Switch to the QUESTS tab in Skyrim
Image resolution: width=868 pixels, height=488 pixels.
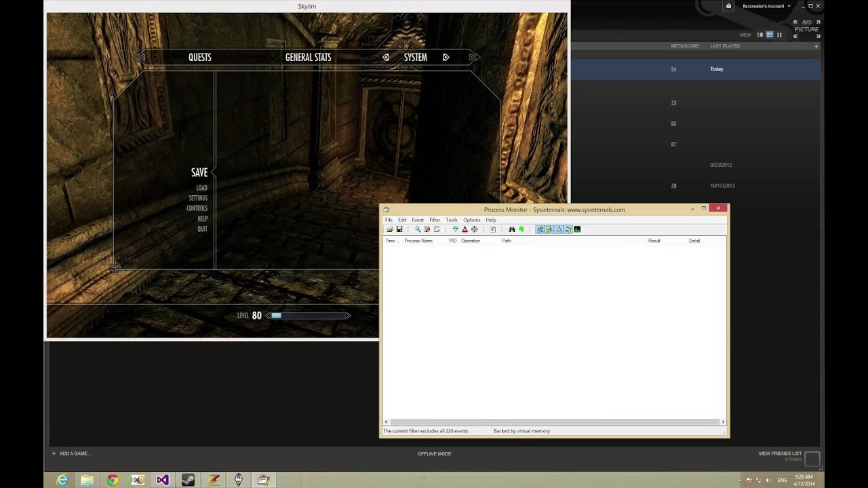coord(200,58)
